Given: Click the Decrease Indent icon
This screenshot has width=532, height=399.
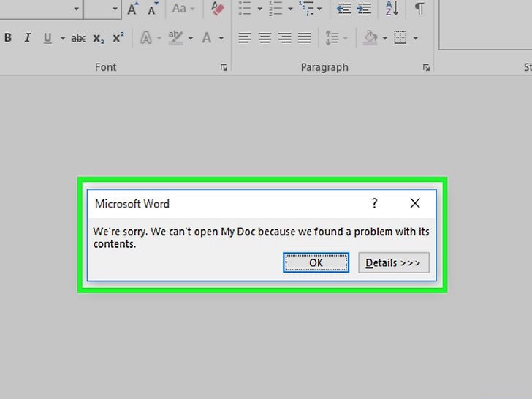Looking at the screenshot, I should 343,9.
